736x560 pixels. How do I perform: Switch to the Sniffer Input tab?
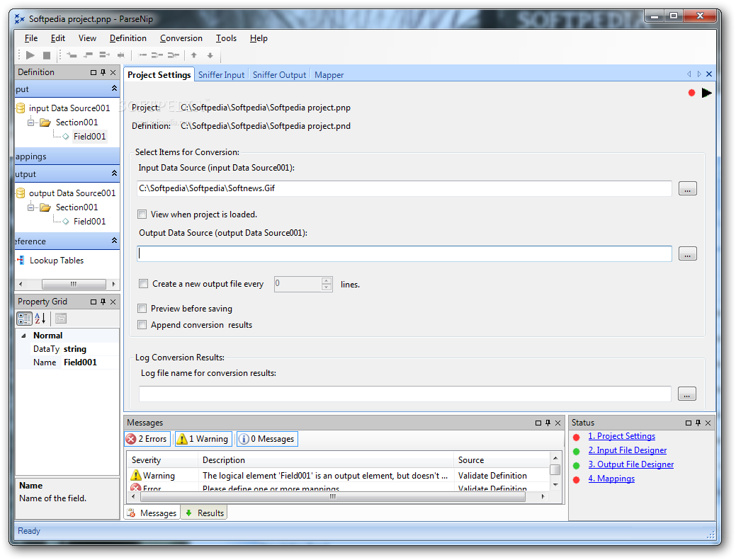coord(221,75)
